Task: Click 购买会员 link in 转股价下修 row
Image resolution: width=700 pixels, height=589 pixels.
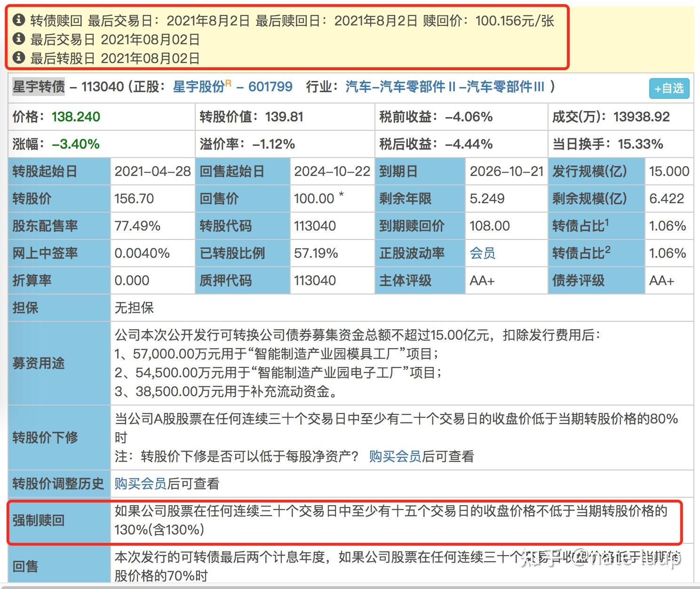Action: pyautogui.click(x=395, y=456)
